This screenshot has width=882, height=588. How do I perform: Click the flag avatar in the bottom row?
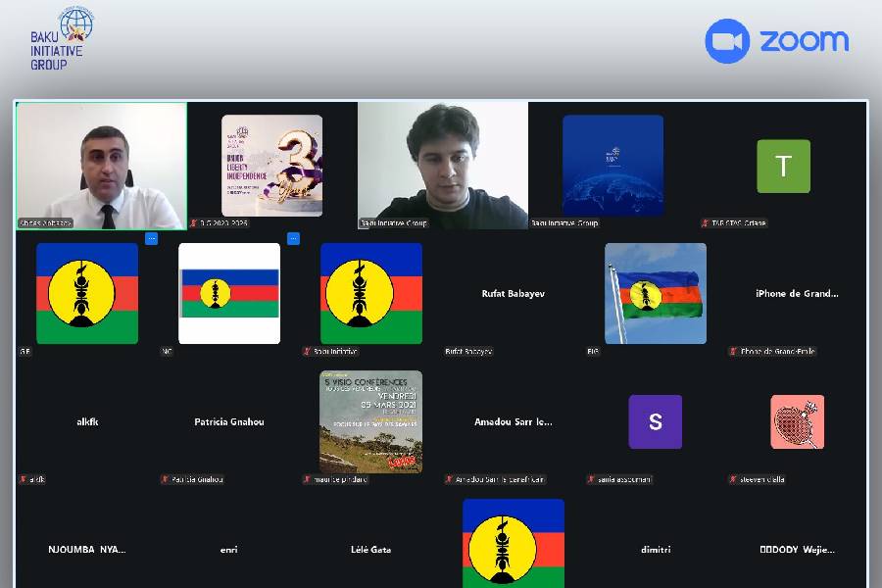513,544
